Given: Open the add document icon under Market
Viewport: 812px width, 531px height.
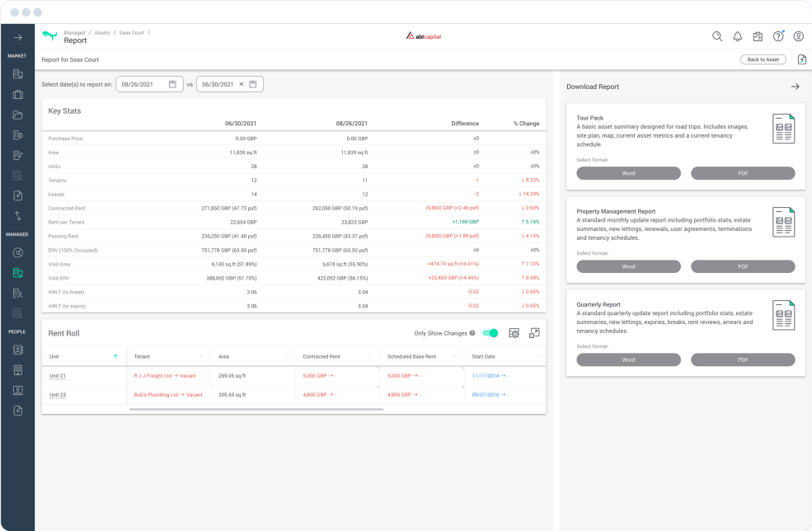Looking at the screenshot, I should tap(17, 195).
